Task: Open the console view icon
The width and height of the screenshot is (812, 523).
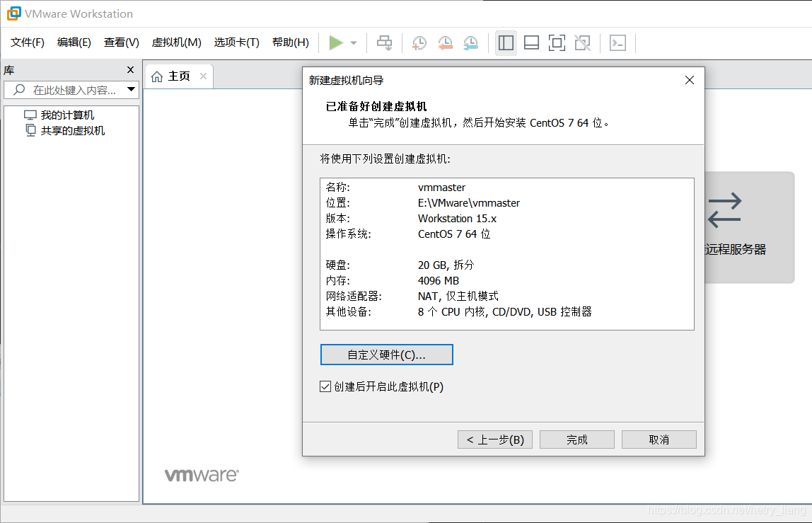Action: tap(617, 42)
